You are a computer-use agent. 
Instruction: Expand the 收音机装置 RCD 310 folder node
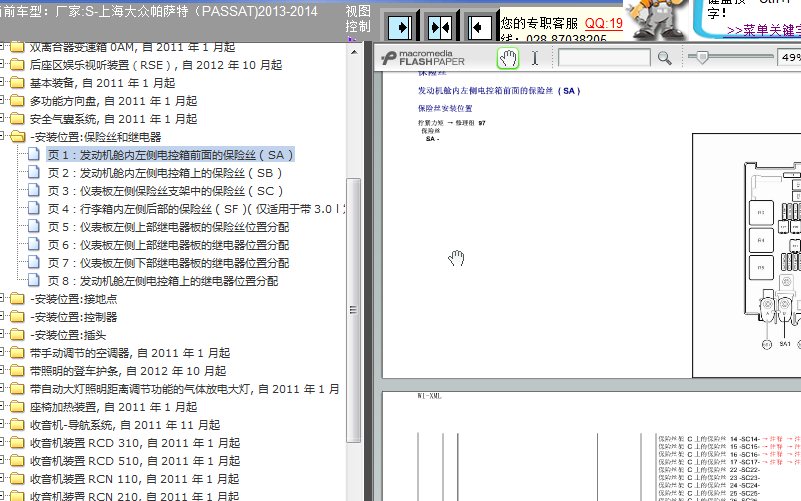(2, 442)
